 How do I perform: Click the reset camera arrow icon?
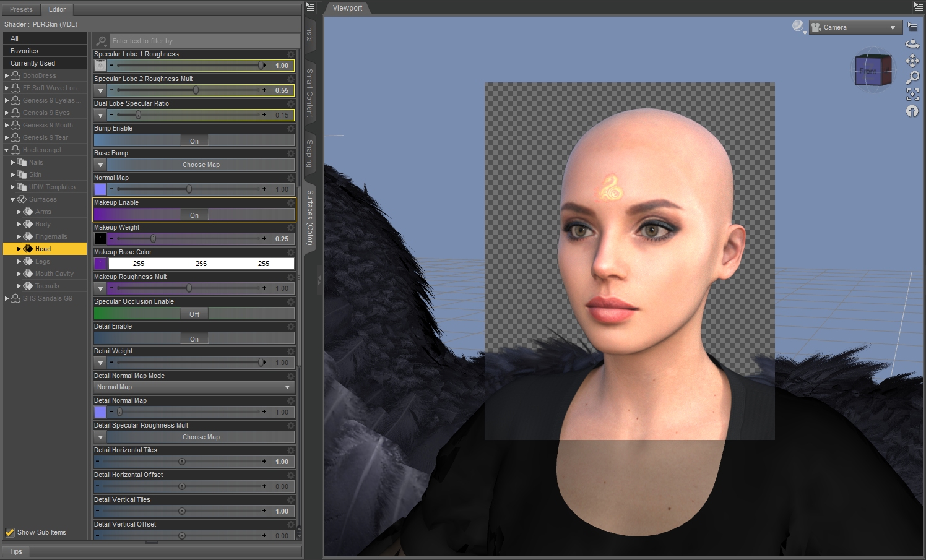point(912,111)
